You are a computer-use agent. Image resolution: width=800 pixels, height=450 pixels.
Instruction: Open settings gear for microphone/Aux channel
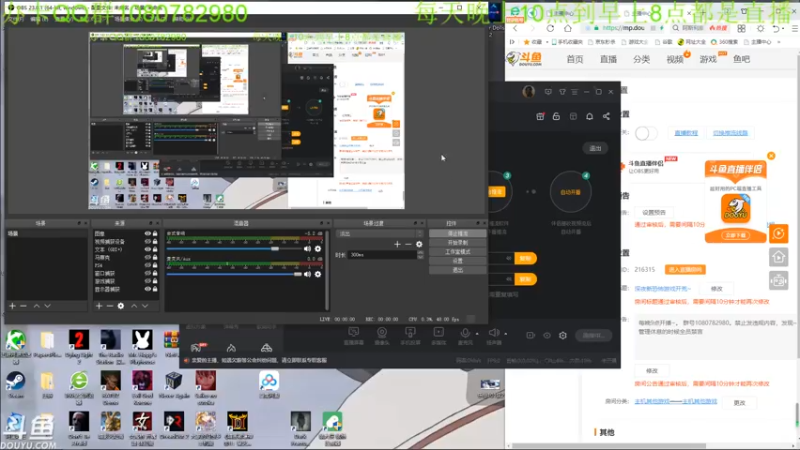[318, 274]
